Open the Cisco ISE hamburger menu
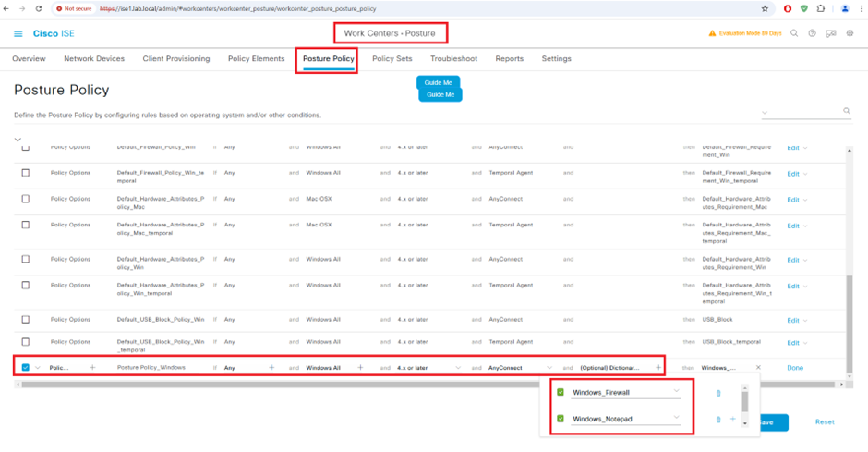Viewport: 868px width, 452px height. [18, 33]
